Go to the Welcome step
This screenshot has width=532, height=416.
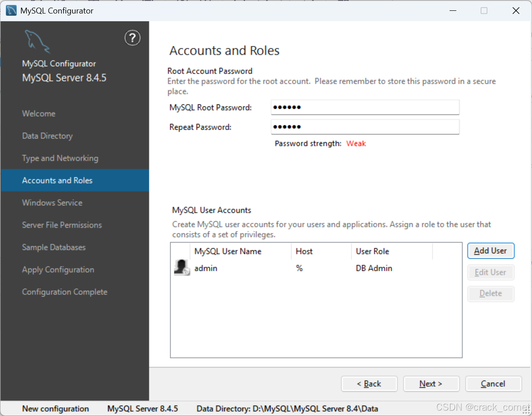tap(39, 113)
